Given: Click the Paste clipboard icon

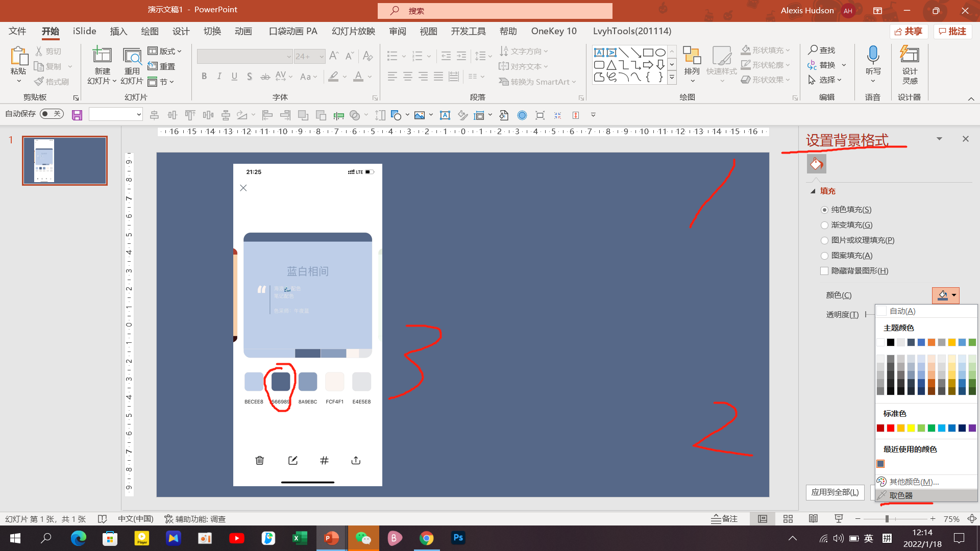Looking at the screenshot, I should [x=18, y=55].
